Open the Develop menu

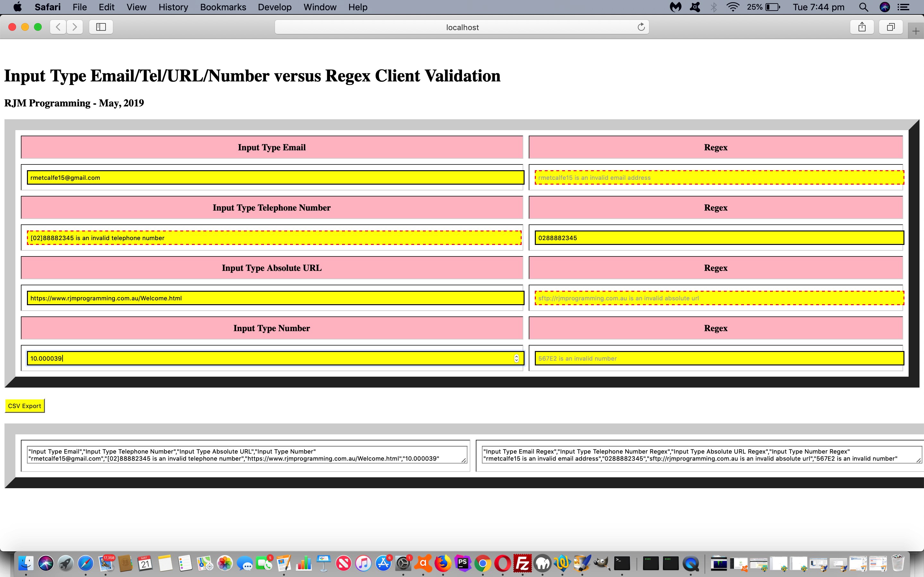tap(275, 7)
